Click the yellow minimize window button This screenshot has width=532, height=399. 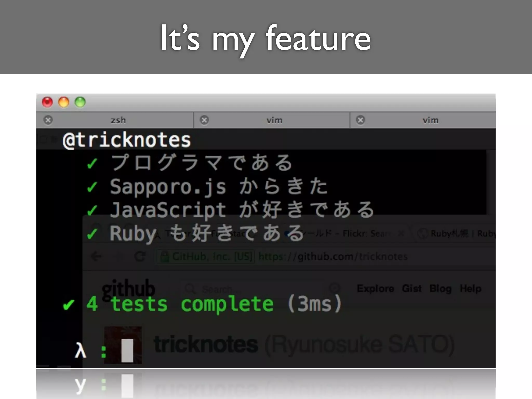64,102
